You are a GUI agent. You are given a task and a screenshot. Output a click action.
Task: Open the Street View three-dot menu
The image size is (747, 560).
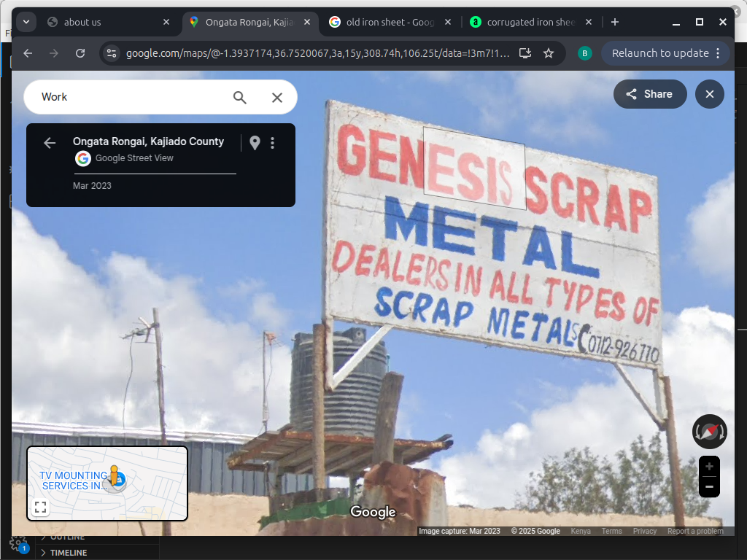(x=273, y=143)
